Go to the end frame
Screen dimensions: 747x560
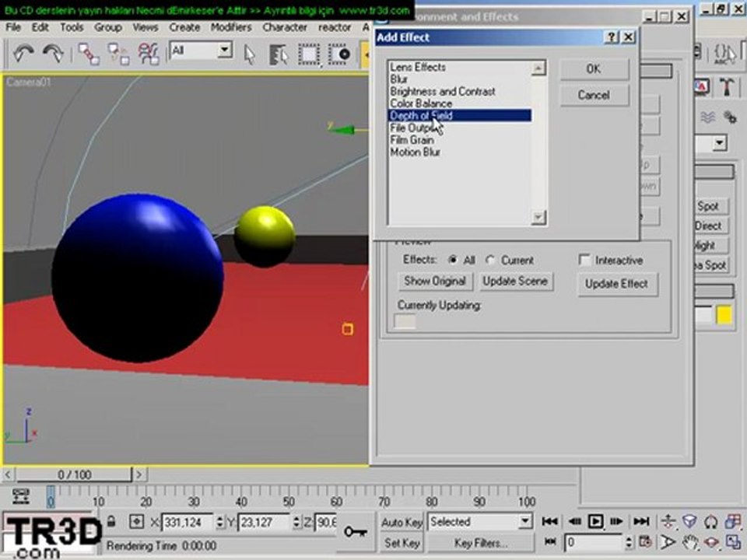click(641, 521)
